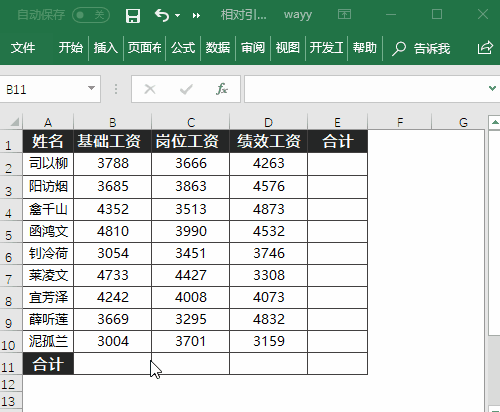Viewport: 500px width, 412px height.
Task: Select cell containing 4873
Action: click(268, 209)
